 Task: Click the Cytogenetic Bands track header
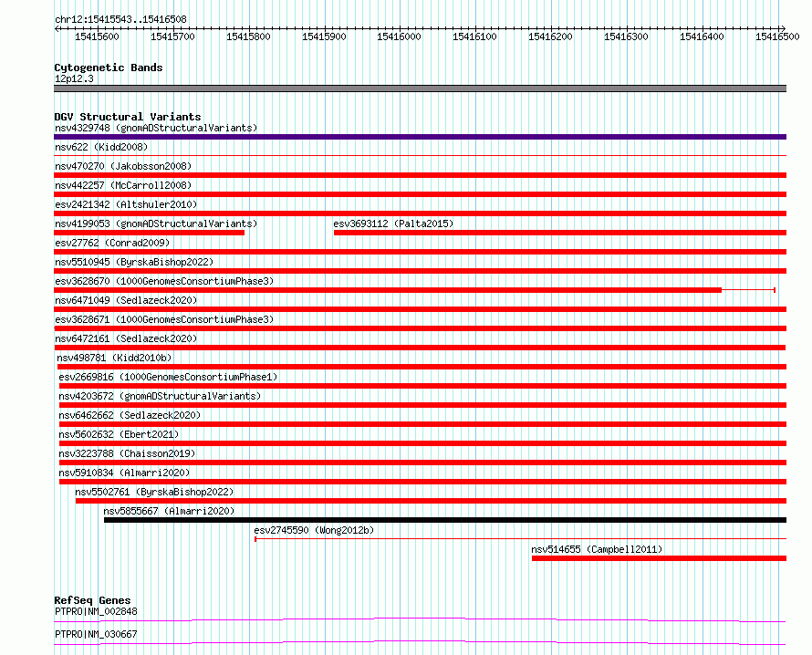click(x=109, y=68)
